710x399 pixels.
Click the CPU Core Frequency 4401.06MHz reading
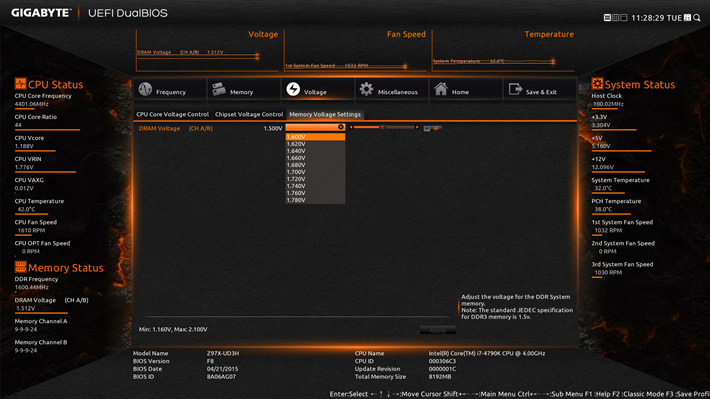tap(32, 104)
